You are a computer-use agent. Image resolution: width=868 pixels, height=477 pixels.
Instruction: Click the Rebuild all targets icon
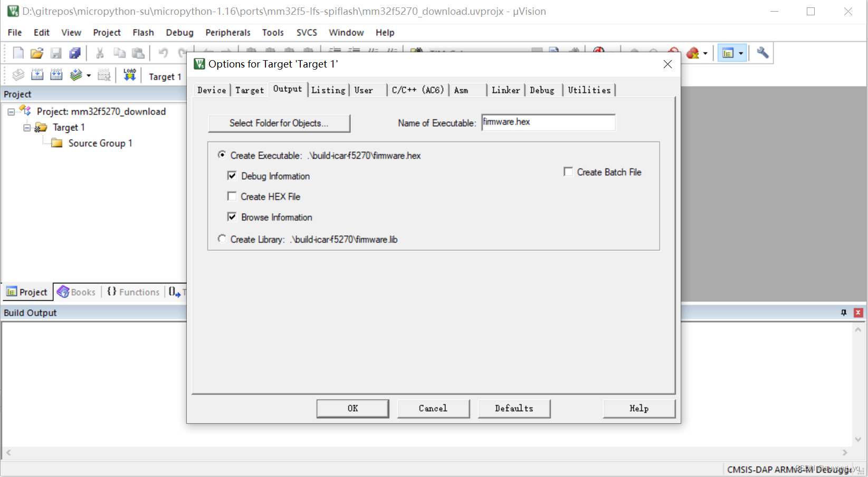56,75
